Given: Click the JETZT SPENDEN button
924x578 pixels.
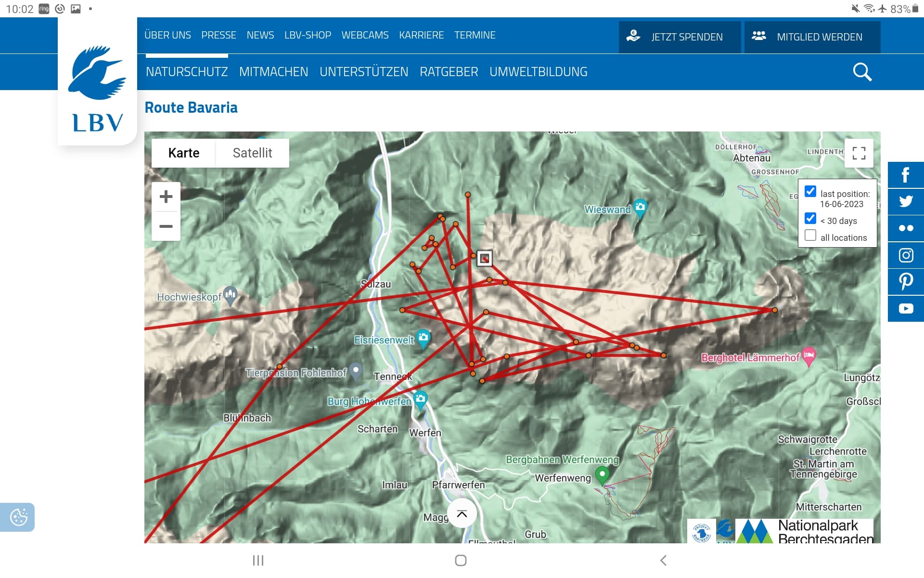Looking at the screenshot, I should click(680, 37).
